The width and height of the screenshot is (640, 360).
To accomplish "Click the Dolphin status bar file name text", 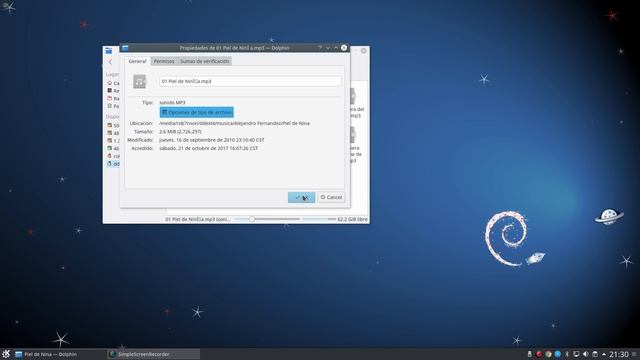I will coord(198,219).
